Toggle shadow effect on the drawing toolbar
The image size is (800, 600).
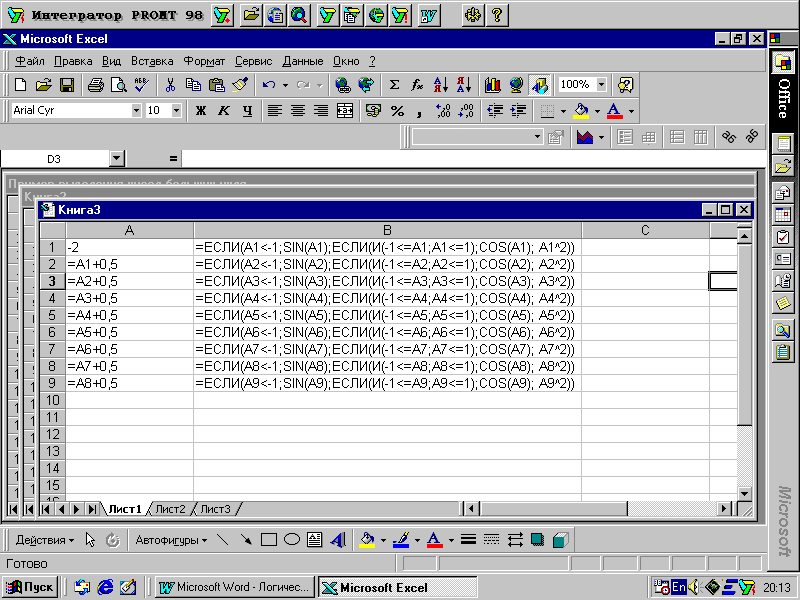point(537,540)
